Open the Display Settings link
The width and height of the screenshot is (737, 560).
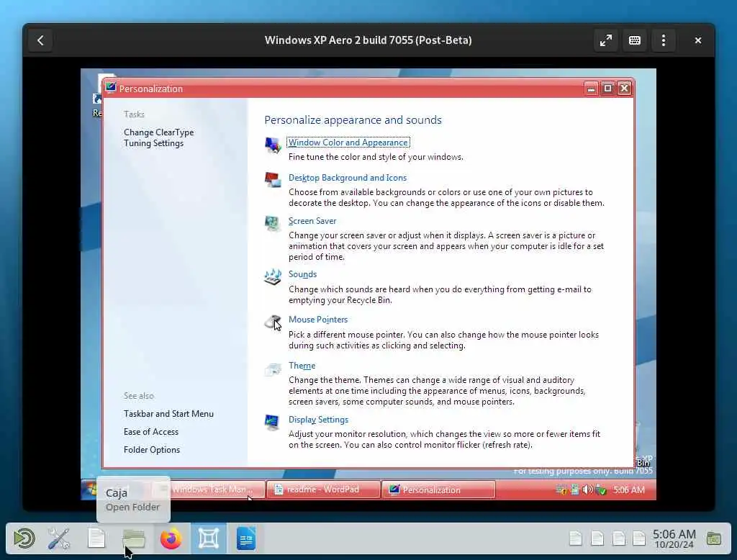pos(318,420)
